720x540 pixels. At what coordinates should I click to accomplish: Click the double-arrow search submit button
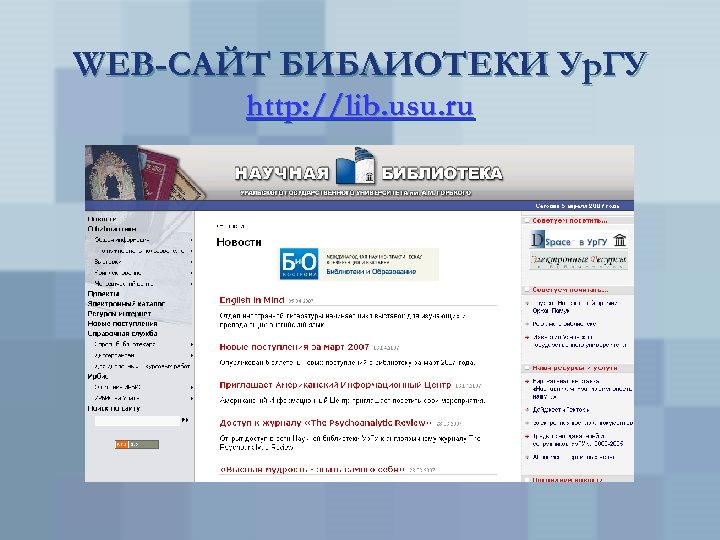pos(185,420)
